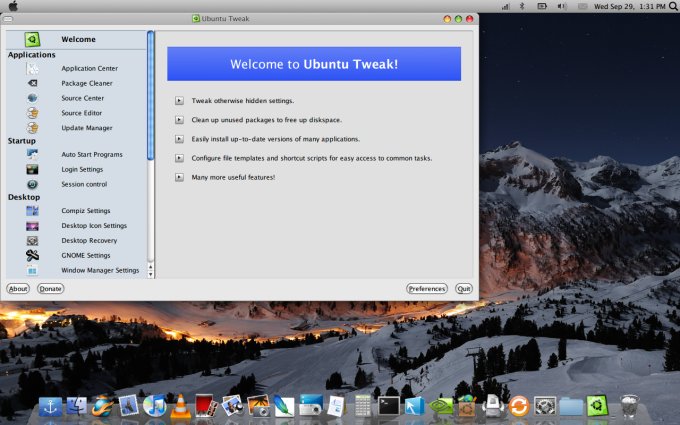
Task: Click the Update Manager icon
Action: point(32,127)
